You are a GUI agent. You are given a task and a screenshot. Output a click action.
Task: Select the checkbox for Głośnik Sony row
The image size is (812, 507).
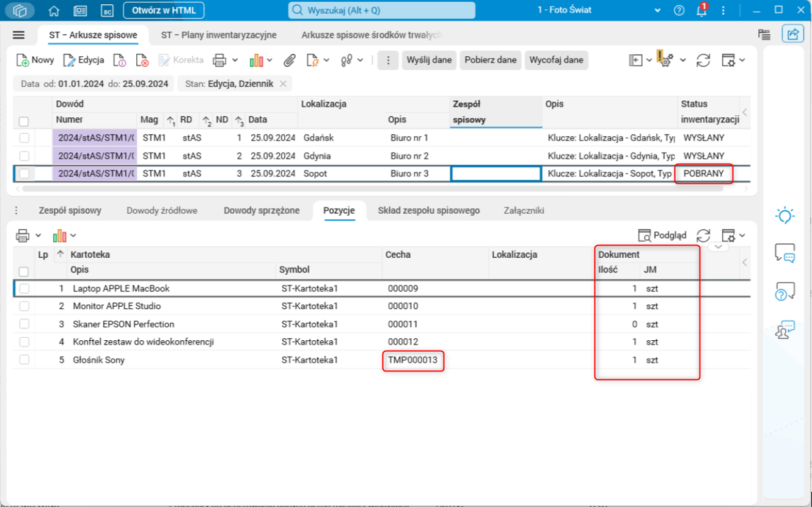[x=24, y=360]
